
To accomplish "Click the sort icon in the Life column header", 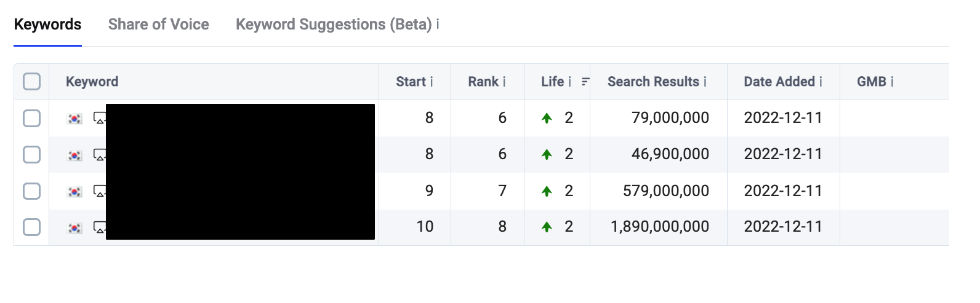I will [585, 82].
